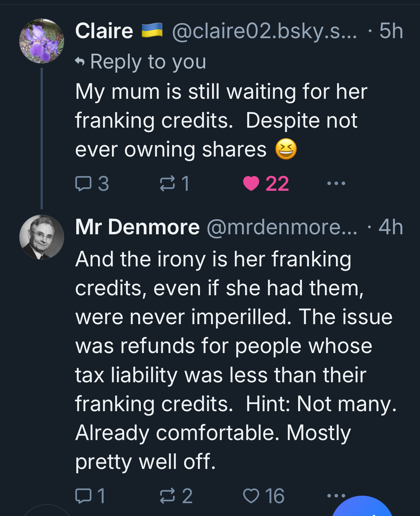Tap the @mrdenmore... handle
The height and width of the screenshot is (516, 420).
click(281, 227)
